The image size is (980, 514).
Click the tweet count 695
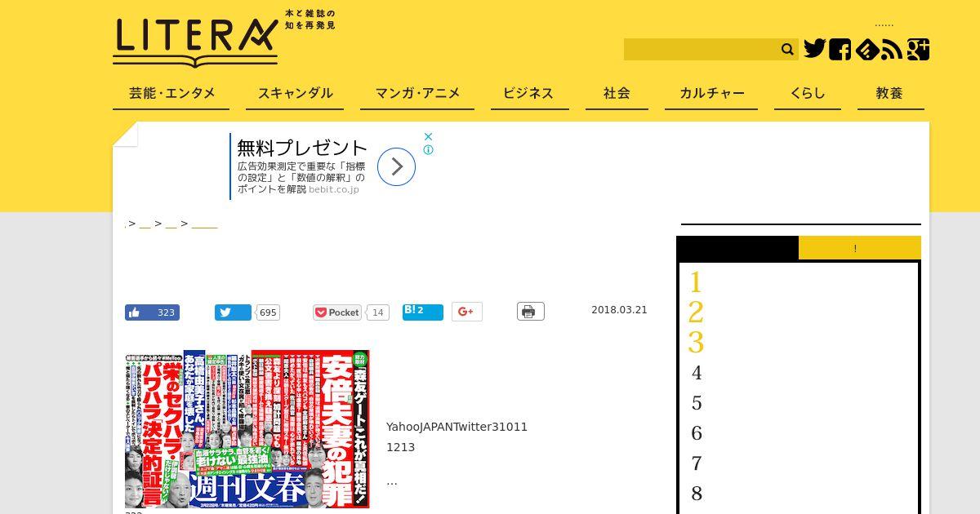267,312
